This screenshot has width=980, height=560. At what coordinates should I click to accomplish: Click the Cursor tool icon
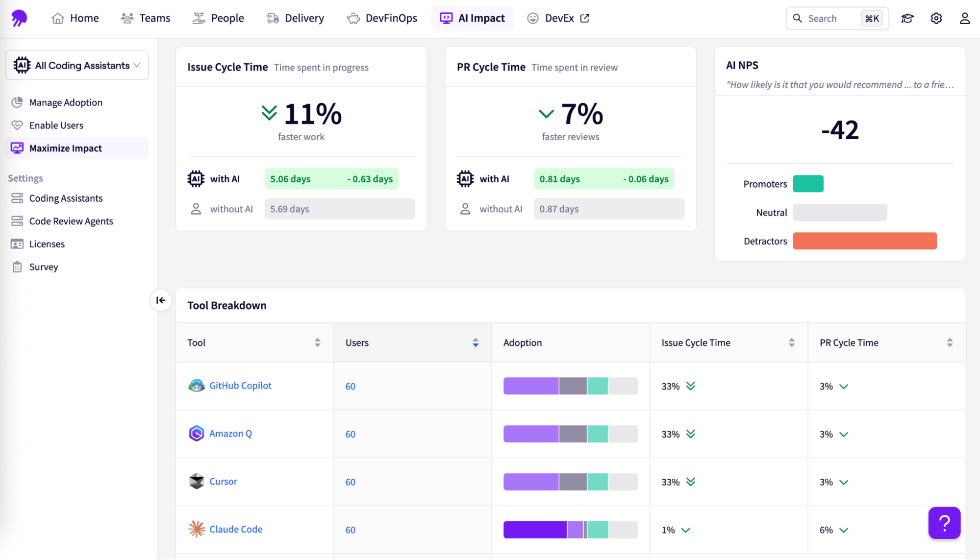click(x=196, y=481)
